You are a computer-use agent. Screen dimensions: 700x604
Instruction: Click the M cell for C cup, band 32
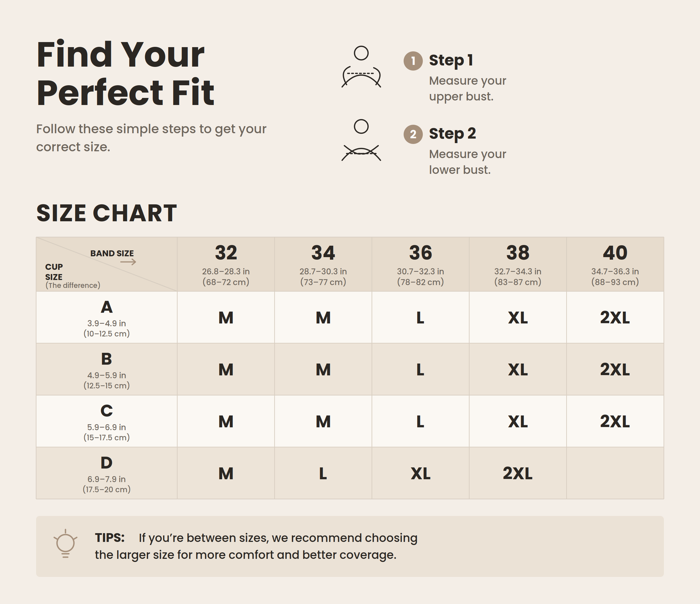tap(226, 421)
